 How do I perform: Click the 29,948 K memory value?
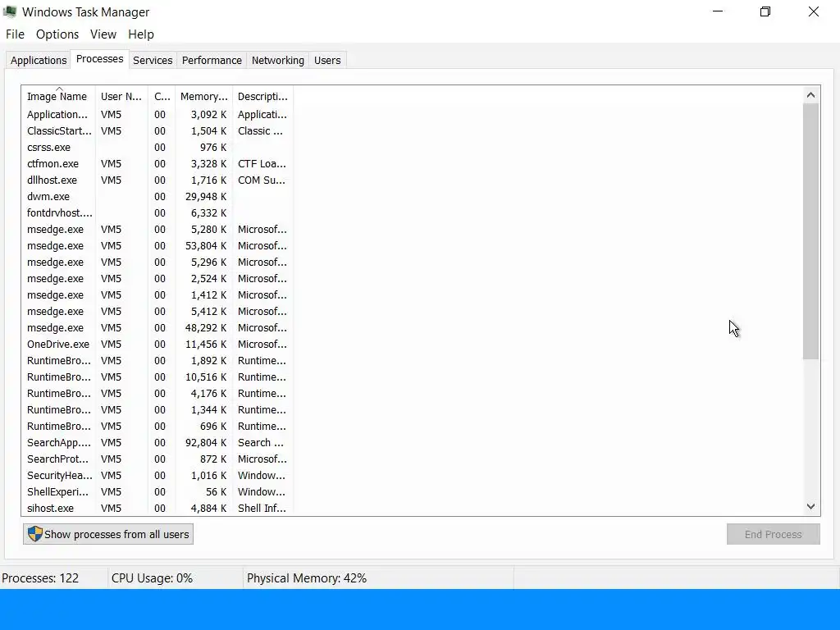pyautogui.click(x=206, y=197)
